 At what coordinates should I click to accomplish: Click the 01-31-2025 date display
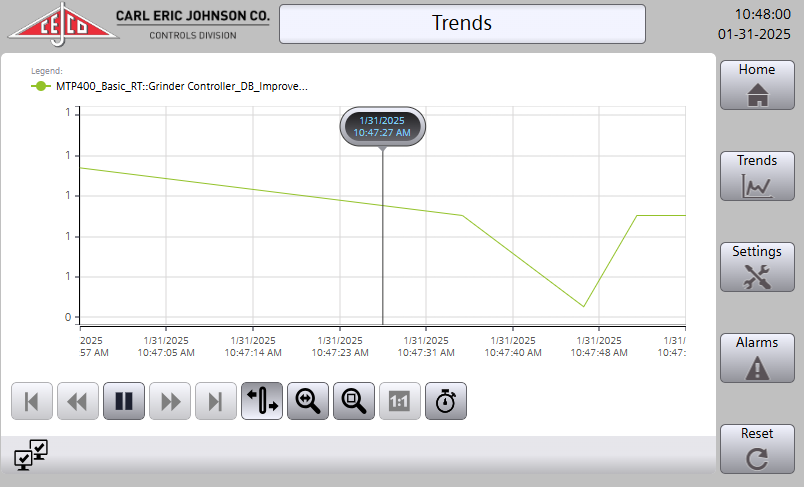click(x=754, y=34)
